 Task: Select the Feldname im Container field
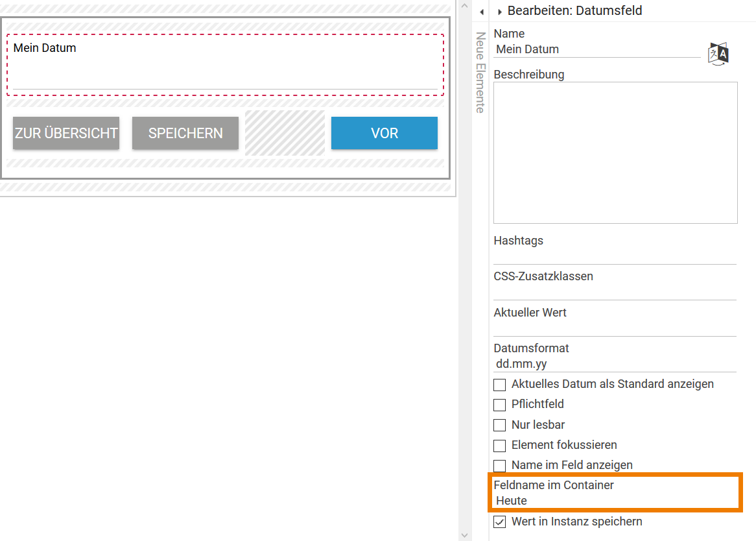pos(615,501)
